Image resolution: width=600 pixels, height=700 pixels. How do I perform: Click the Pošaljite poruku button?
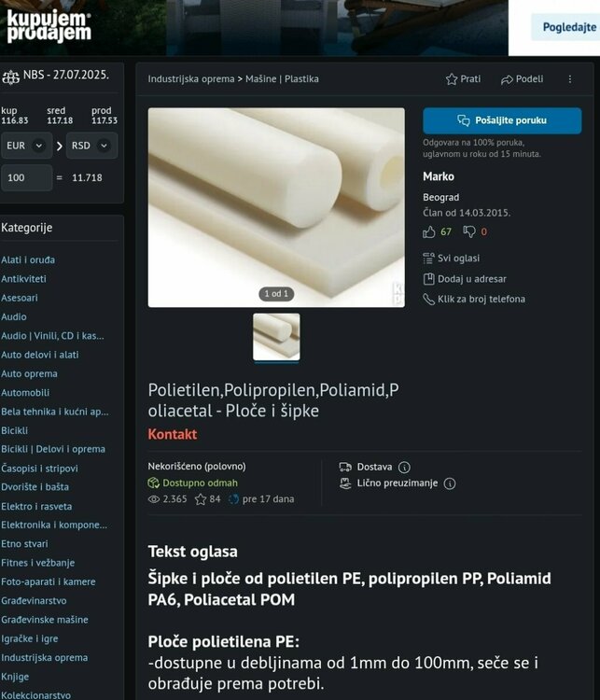[502, 120]
